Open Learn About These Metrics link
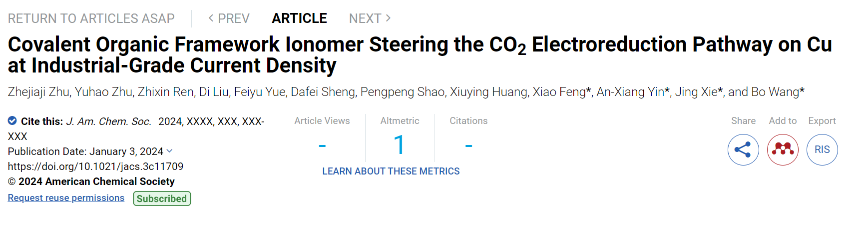The width and height of the screenshot is (868, 236). click(391, 171)
